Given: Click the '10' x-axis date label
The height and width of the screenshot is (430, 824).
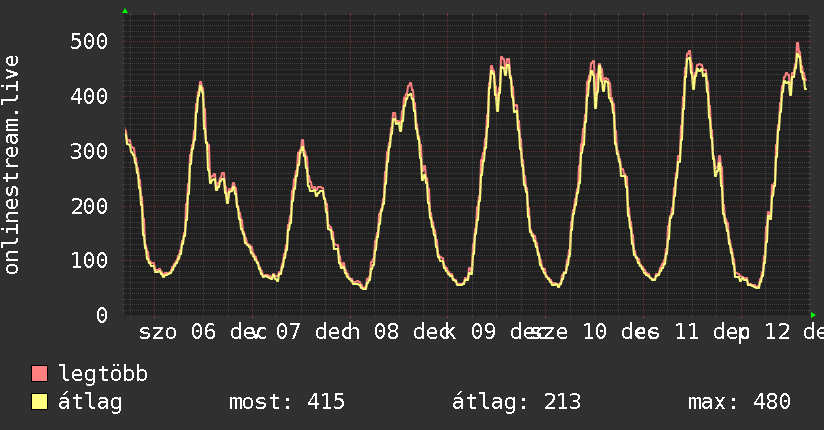Looking at the screenshot, I should [594, 332].
